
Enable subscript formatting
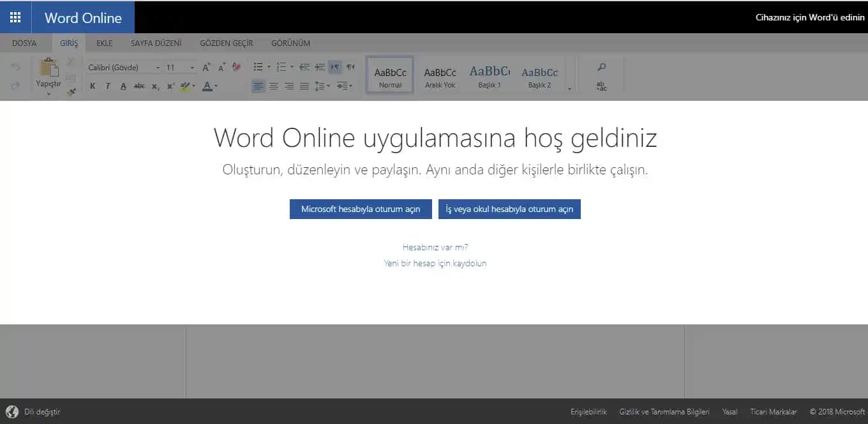pos(155,86)
